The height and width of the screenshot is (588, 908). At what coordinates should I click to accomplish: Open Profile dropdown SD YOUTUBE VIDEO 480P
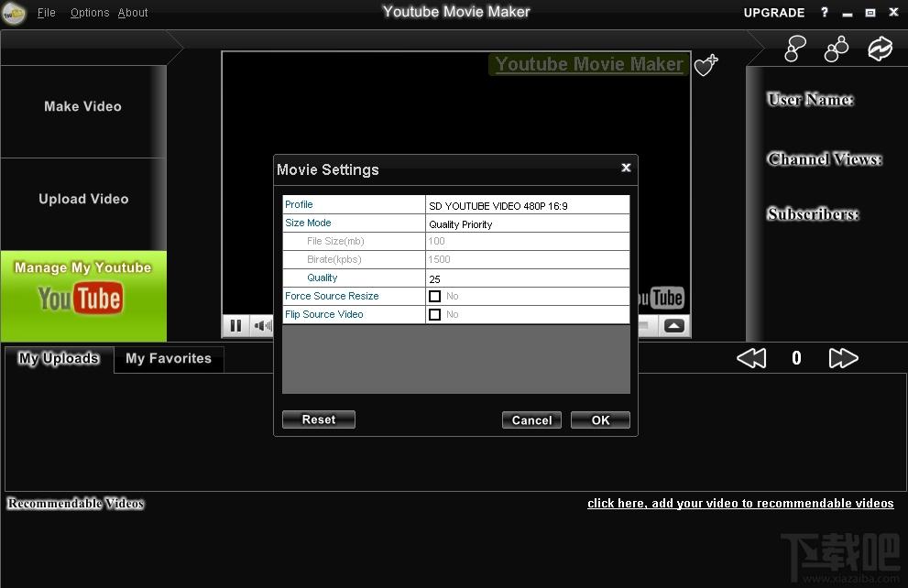tap(528, 205)
